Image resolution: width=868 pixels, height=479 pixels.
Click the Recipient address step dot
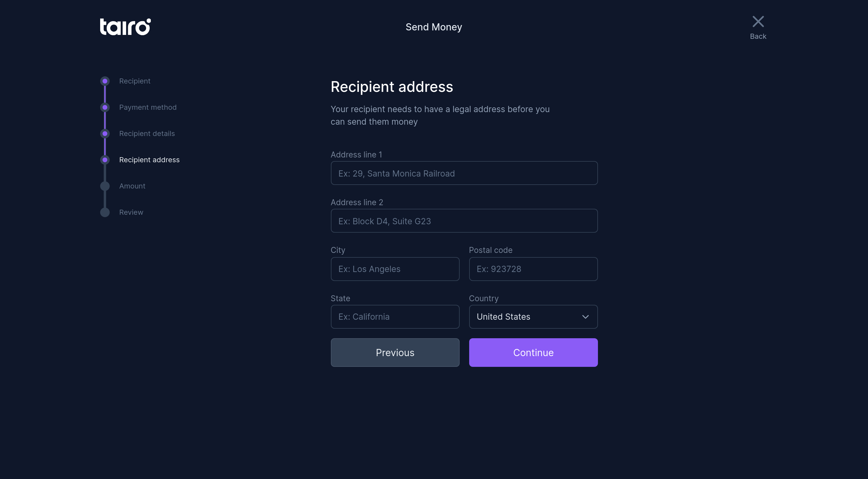click(x=105, y=160)
